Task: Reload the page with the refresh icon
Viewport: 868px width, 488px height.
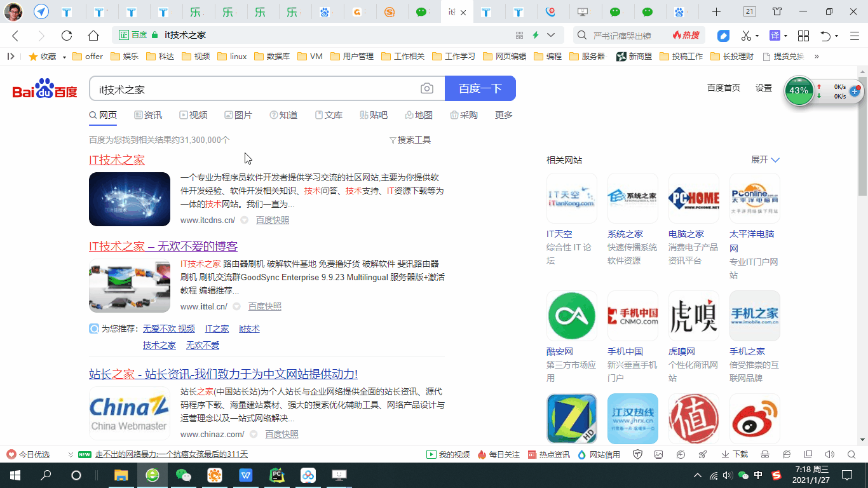Action: click(67, 36)
